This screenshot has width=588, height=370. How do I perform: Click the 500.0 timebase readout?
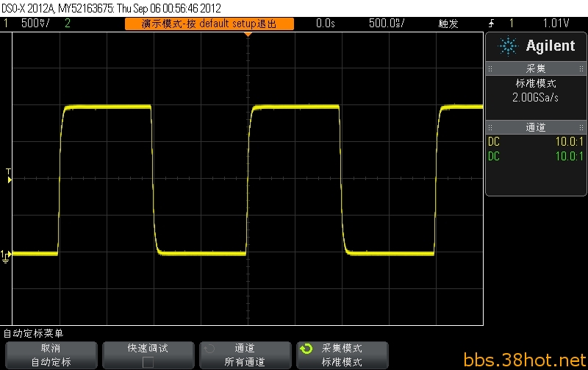[387, 24]
